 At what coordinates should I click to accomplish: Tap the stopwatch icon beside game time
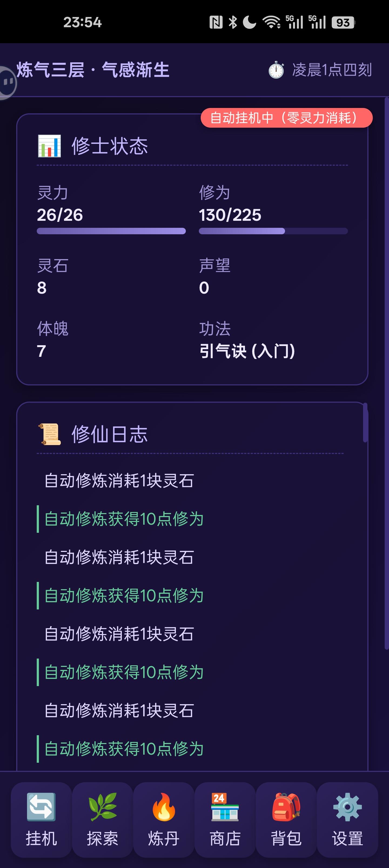[276, 70]
